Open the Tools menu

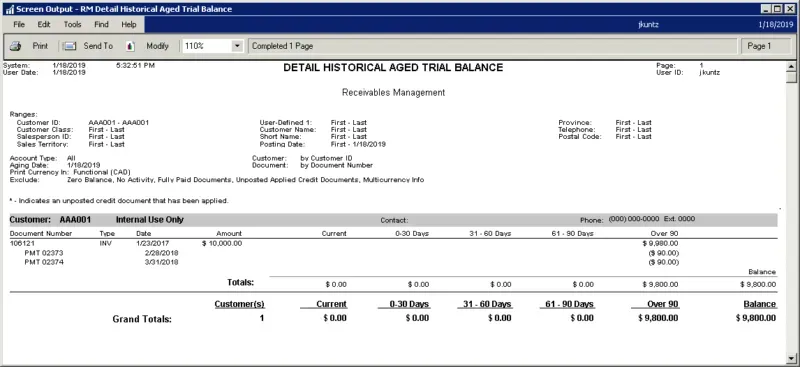pos(72,25)
